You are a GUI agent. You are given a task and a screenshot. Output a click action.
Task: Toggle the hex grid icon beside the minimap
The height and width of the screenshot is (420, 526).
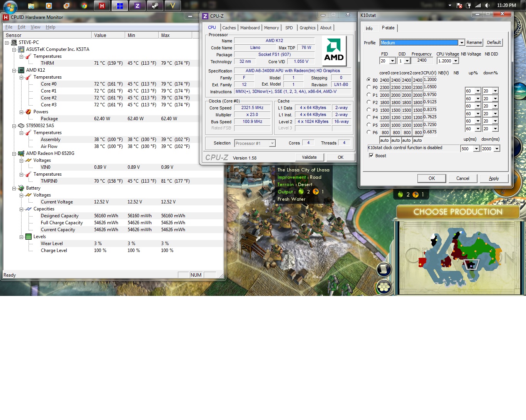pos(384,286)
